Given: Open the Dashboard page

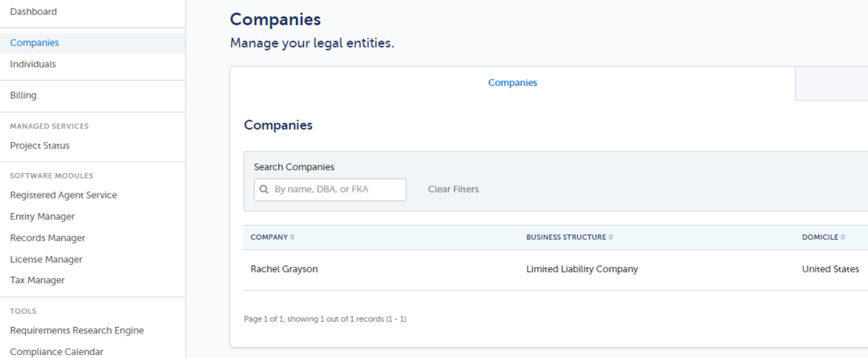Looking at the screenshot, I should click(x=33, y=11).
